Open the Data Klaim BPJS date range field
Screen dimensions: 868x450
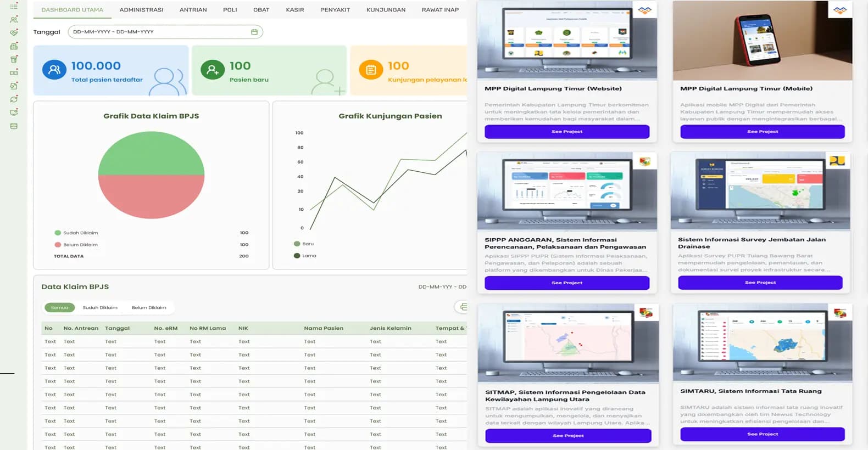(442, 286)
